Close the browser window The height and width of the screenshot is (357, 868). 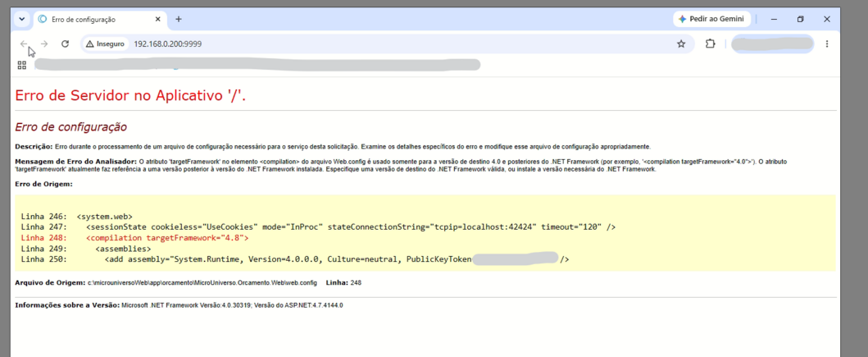pyautogui.click(x=827, y=19)
